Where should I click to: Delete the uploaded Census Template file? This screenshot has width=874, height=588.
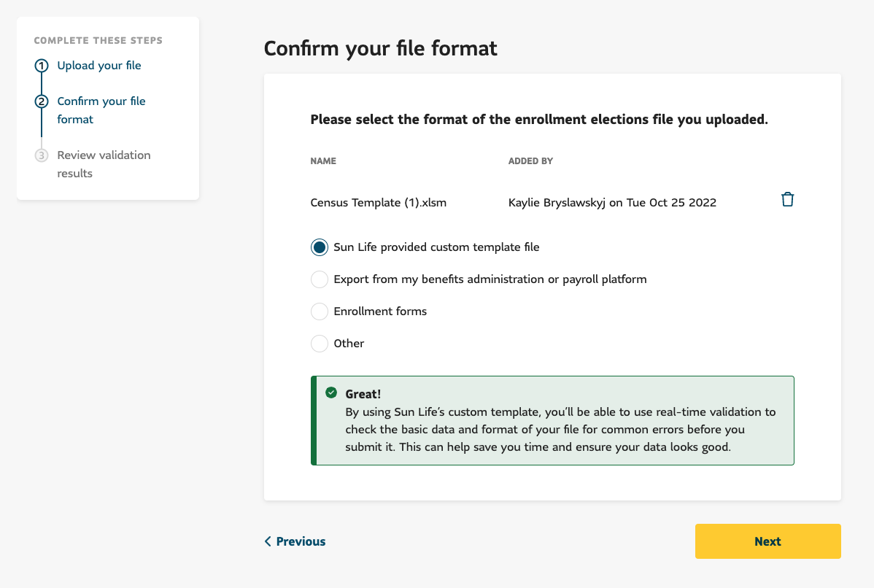787,198
